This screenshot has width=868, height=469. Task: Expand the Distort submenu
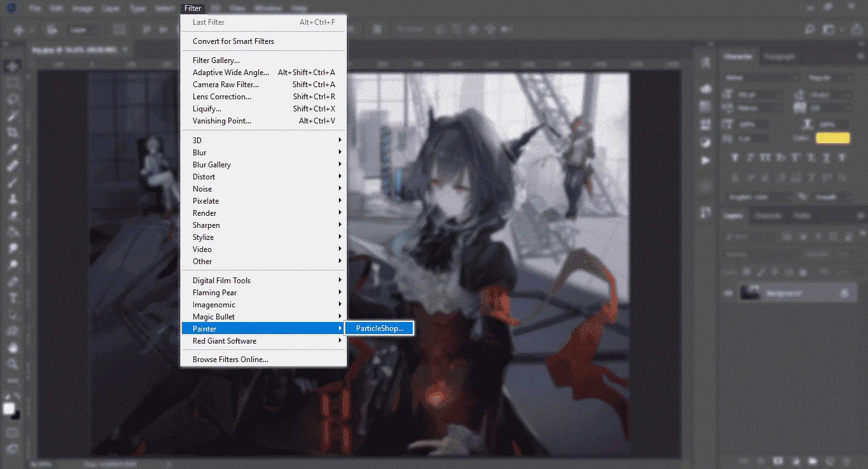click(264, 177)
